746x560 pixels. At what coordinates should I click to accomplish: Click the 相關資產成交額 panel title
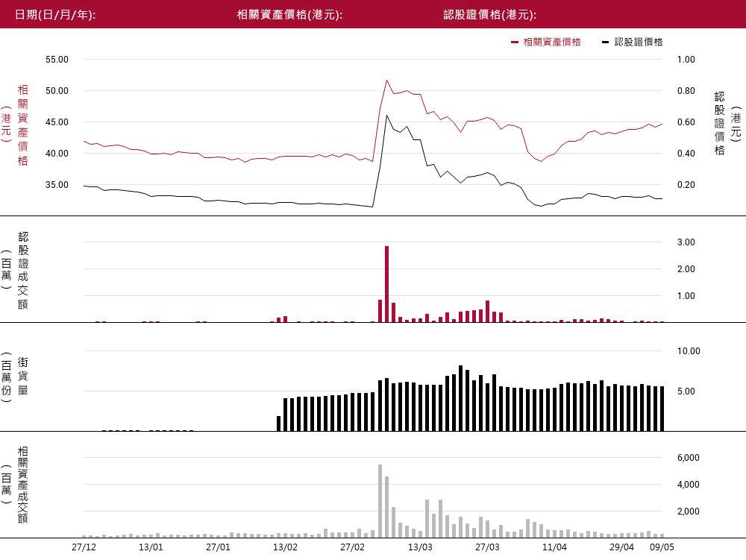click(x=23, y=485)
